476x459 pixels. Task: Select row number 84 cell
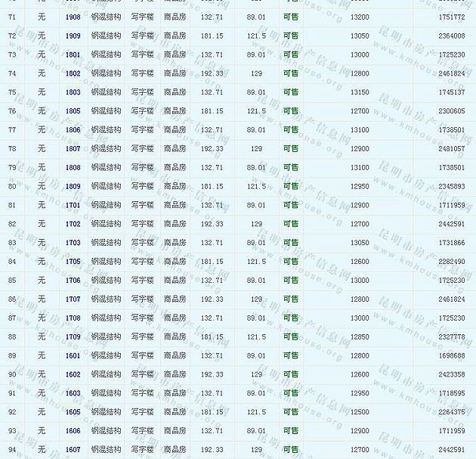[x=12, y=262]
